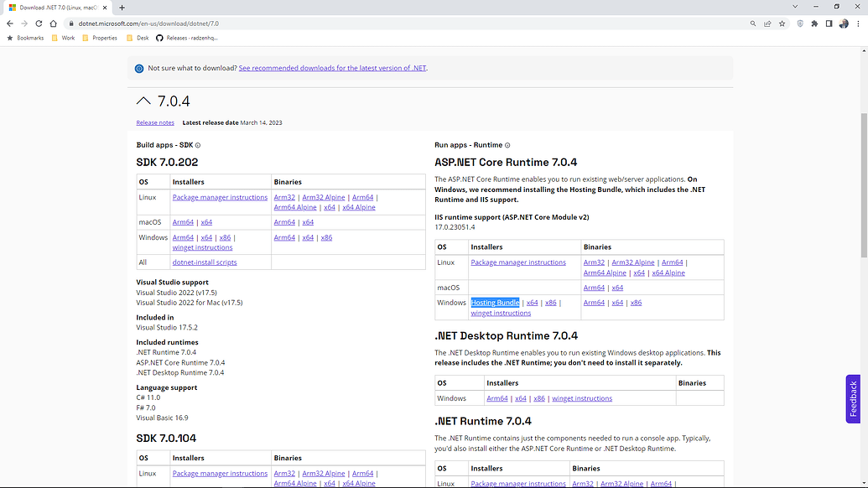
Task: Open a new browser tab
Action: pyautogui.click(x=122, y=6)
